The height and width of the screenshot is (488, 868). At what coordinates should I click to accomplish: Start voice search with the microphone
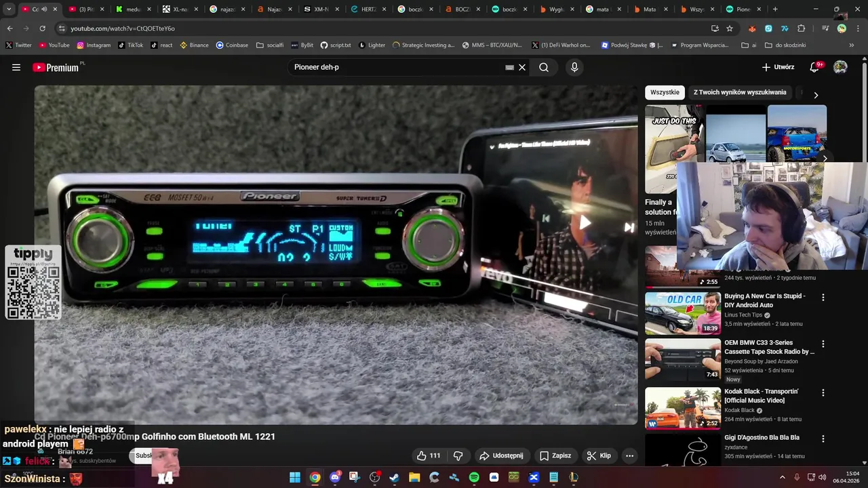[574, 67]
